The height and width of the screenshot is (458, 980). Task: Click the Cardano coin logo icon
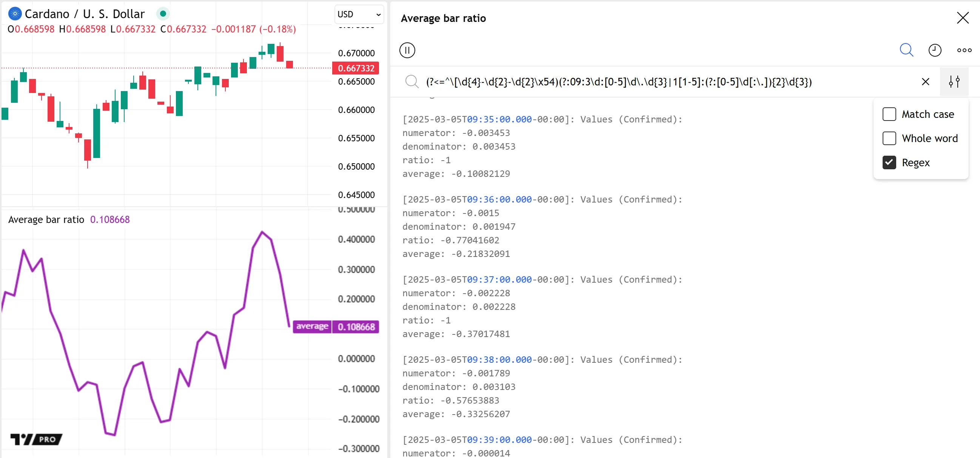click(x=14, y=14)
